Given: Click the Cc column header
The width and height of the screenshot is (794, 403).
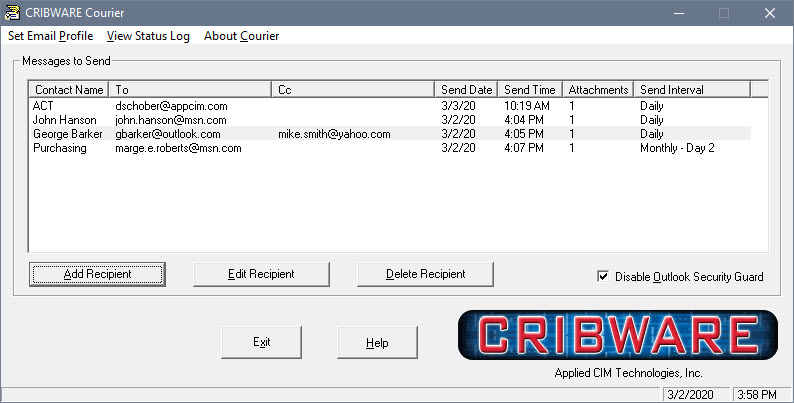Looking at the screenshot, I should [x=353, y=90].
